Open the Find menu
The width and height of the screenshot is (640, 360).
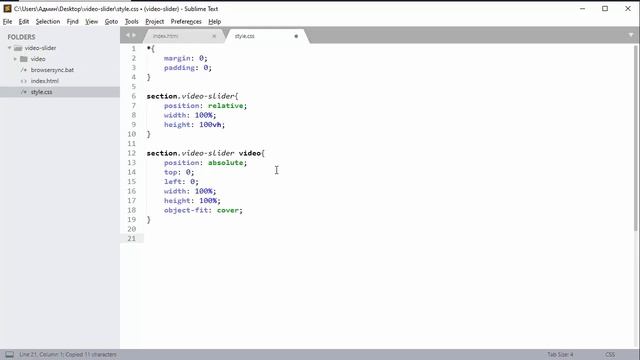point(72,22)
